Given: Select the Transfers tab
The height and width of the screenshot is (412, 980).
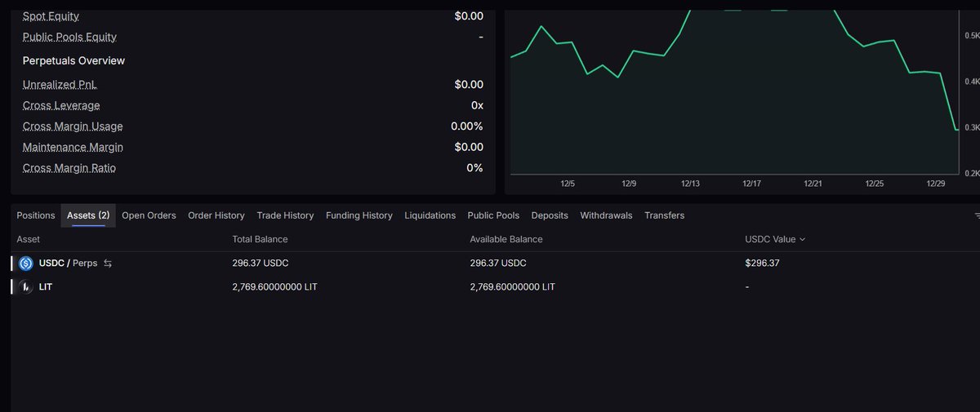Looking at the screenshot, I should pos(664,215).
